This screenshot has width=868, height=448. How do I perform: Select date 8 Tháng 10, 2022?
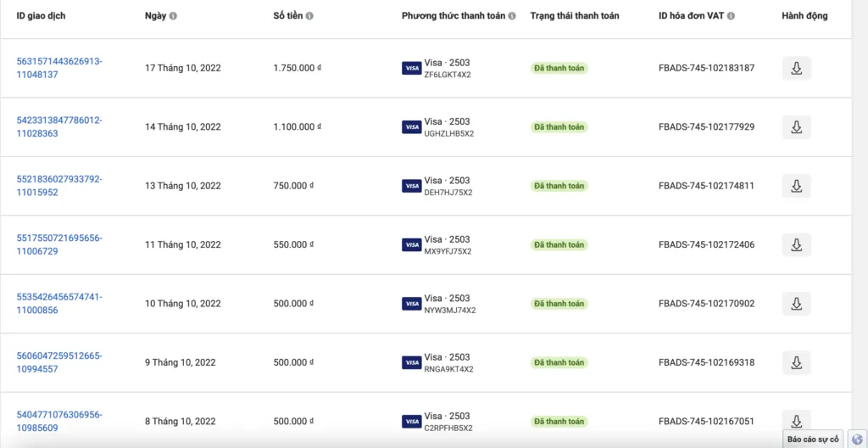tap(181, 422)
